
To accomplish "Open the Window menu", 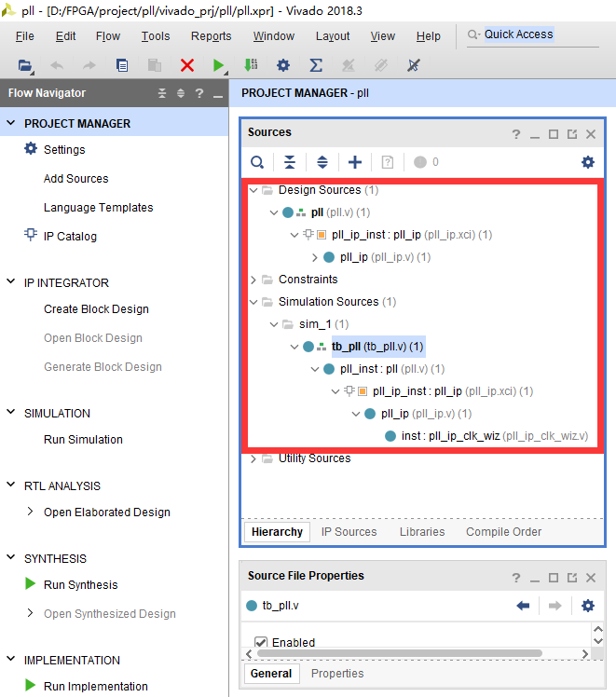I will 274,36.
